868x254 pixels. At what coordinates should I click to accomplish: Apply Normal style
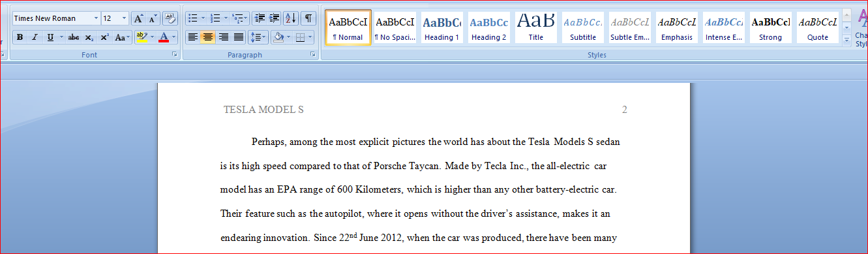pos(348,27)
